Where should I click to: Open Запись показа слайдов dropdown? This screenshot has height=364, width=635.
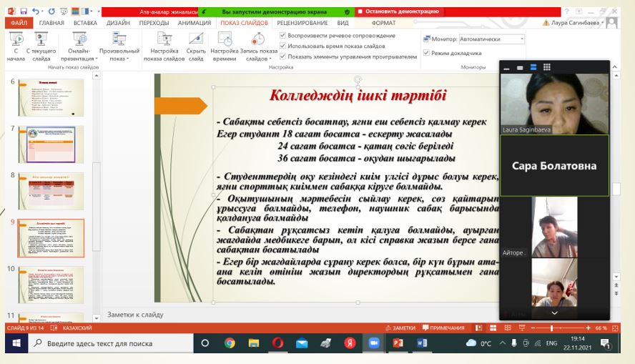tap(258, 46)
